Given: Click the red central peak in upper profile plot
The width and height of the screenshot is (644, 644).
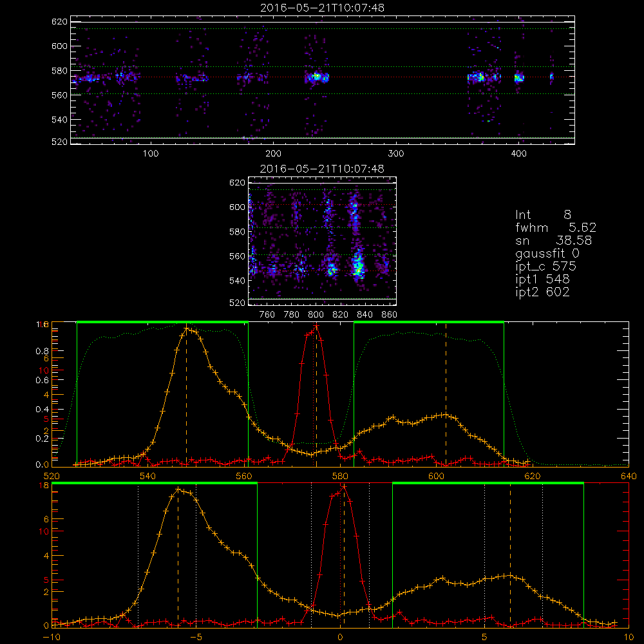Looking at the screenshot, I should coord(316,327).
